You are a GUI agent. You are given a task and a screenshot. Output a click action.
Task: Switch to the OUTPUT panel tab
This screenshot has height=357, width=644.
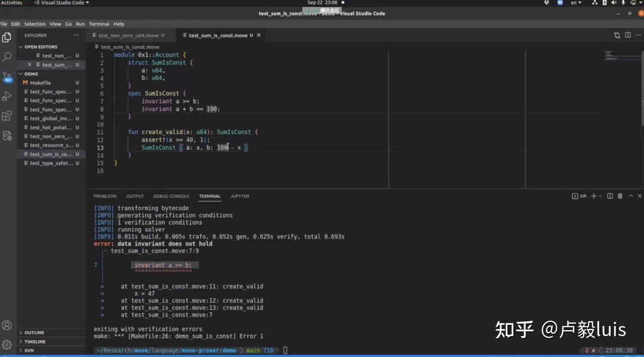point(135,196)
